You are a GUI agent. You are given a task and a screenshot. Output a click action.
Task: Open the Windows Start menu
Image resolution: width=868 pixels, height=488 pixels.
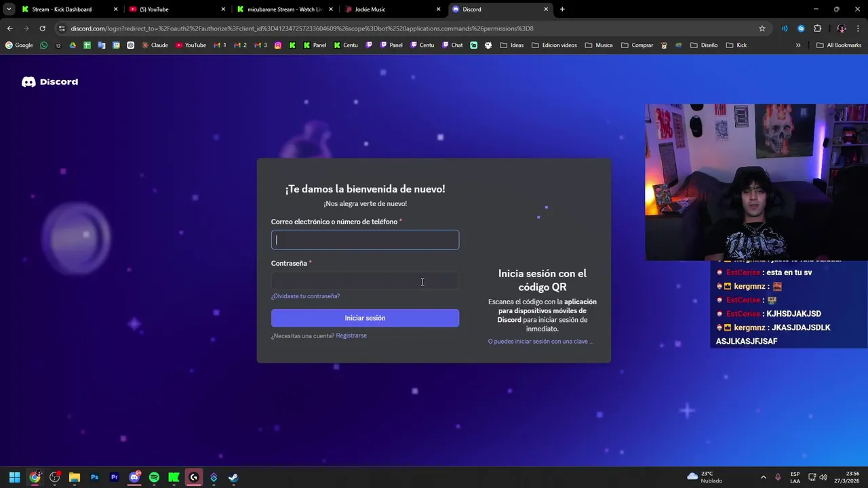point(14,477)
